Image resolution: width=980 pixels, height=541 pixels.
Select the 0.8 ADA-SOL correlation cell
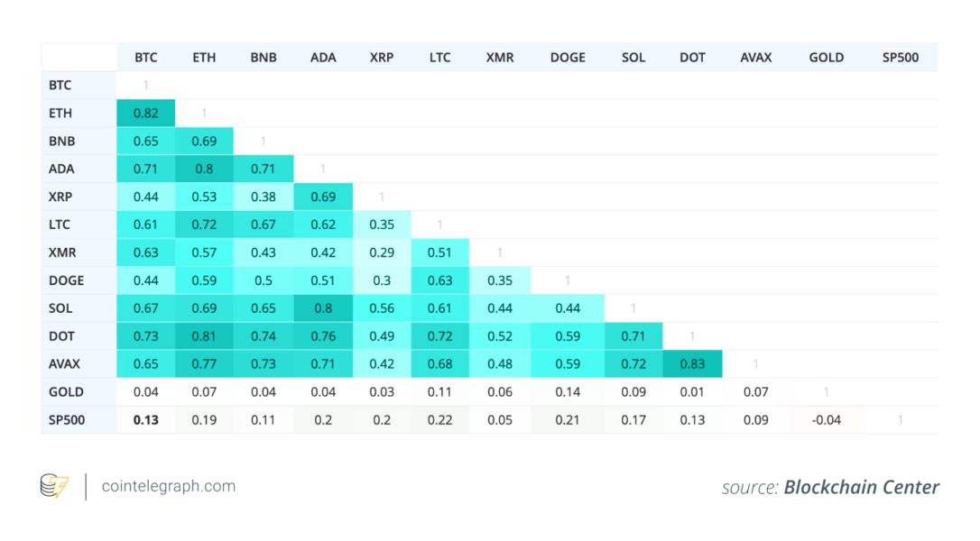tap(323, 308)
